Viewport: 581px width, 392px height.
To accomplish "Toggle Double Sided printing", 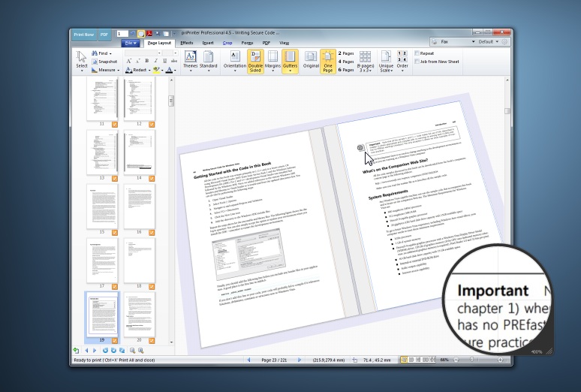I will pyautogui.click(x=255, y=62).
